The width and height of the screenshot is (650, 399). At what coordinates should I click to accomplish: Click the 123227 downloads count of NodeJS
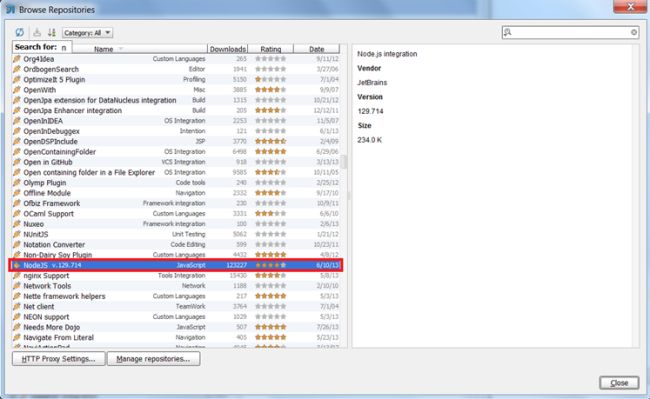point(237,265)
